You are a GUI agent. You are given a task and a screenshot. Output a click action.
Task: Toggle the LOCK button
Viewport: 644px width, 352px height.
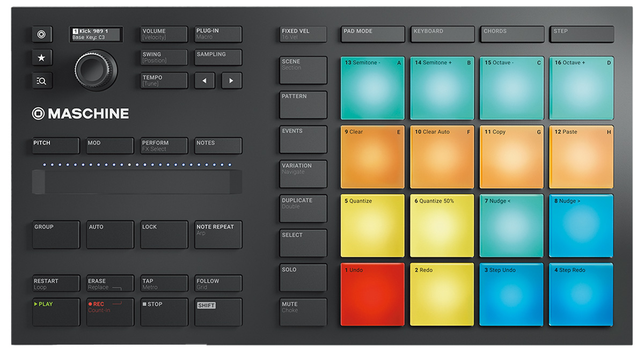164,234
